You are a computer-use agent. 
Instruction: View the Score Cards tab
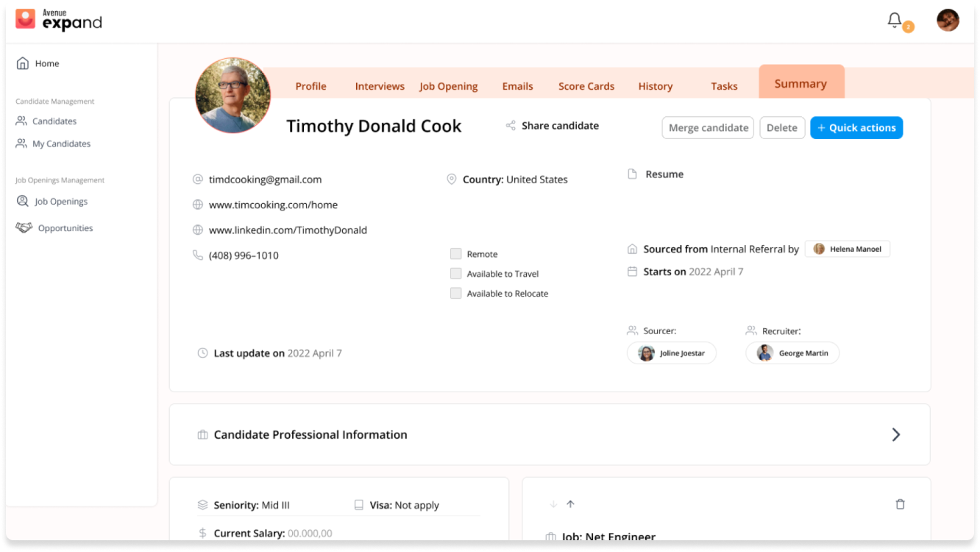coord(586,86)
